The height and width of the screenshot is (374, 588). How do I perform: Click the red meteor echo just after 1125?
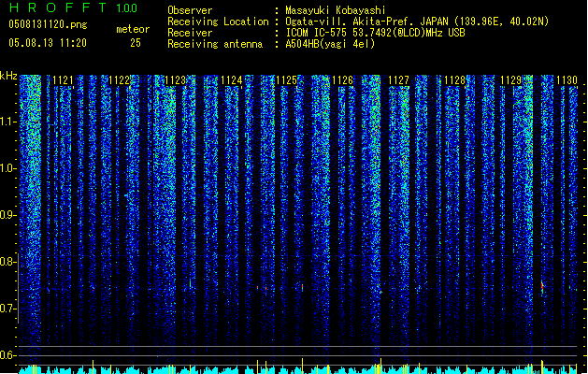[x=302, y=287]
